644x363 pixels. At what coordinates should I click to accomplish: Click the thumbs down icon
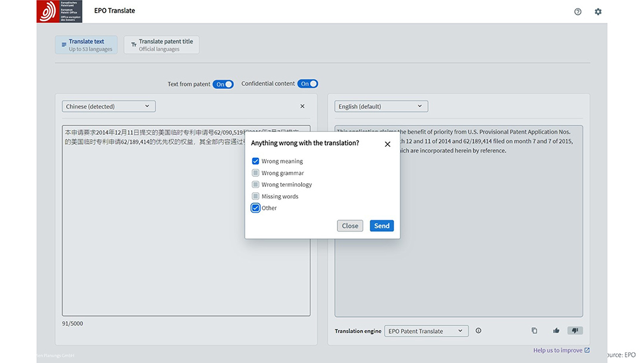coord(575,331)
